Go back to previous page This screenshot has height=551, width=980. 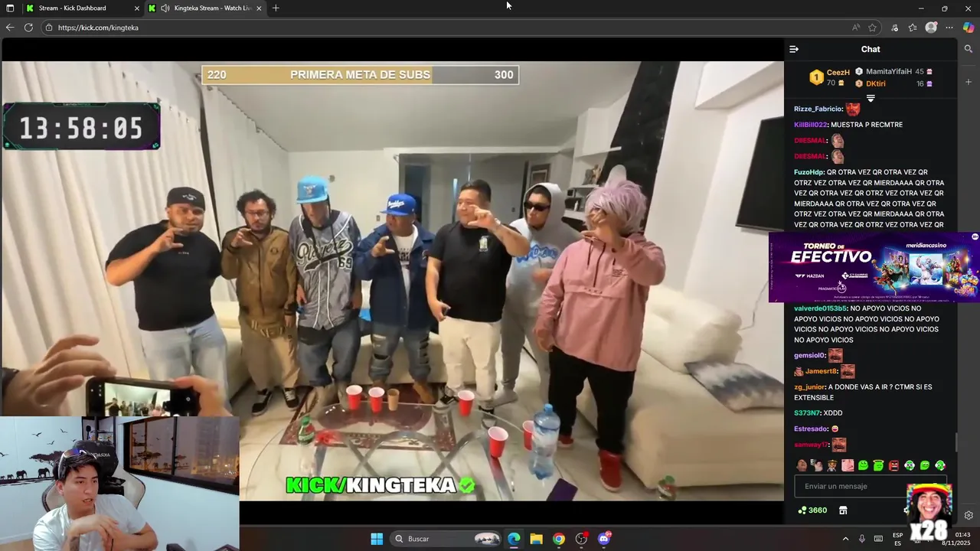10,28
